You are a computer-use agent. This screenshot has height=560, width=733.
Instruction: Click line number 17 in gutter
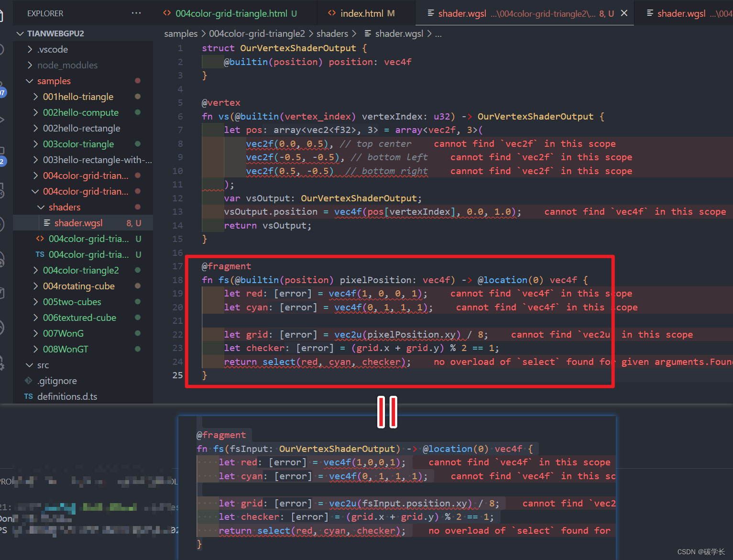coord(177,266)
